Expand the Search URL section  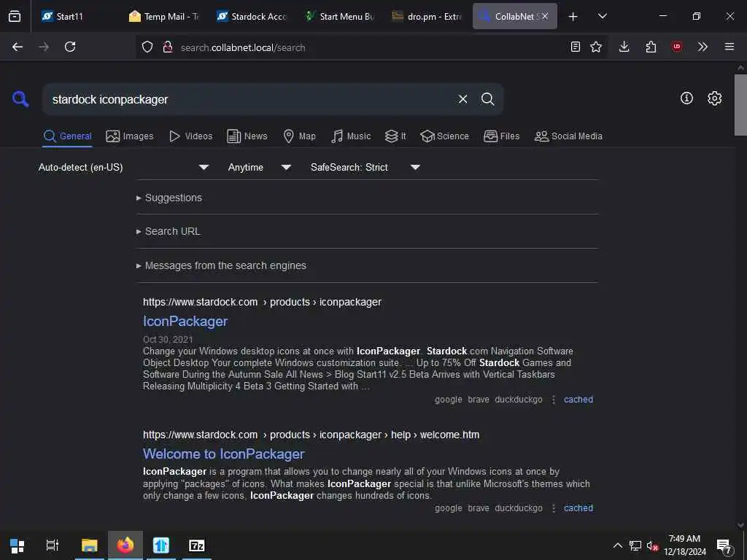click(169, 231)
